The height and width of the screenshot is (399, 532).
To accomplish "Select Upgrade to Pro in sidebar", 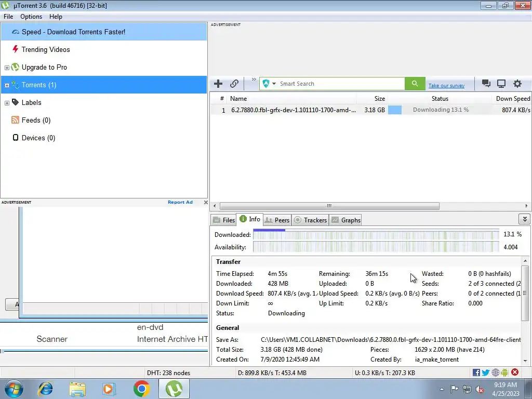I will click(x=44, y=67).
